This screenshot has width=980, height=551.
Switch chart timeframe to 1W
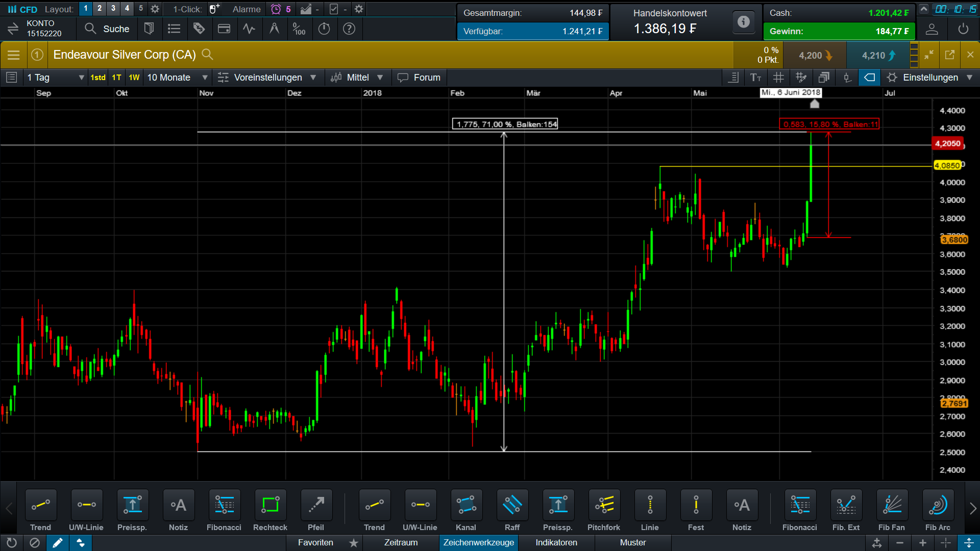pyautogui.click(x=134, y=77)
